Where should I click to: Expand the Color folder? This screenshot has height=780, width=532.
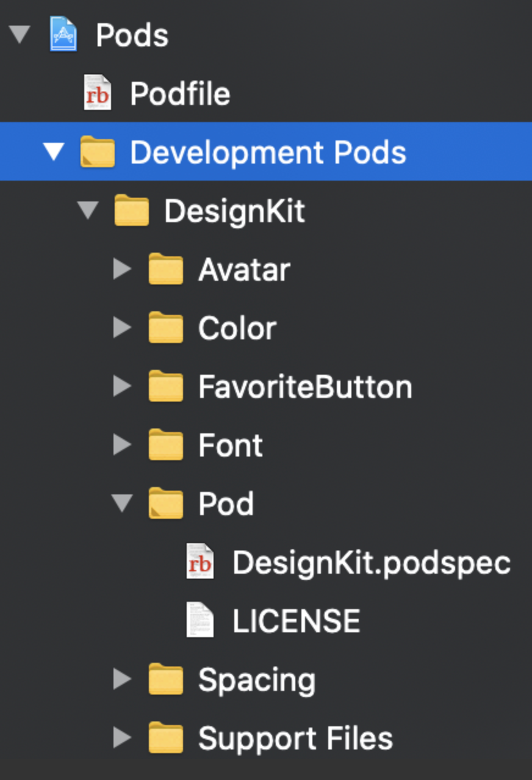tap(122, 328)
